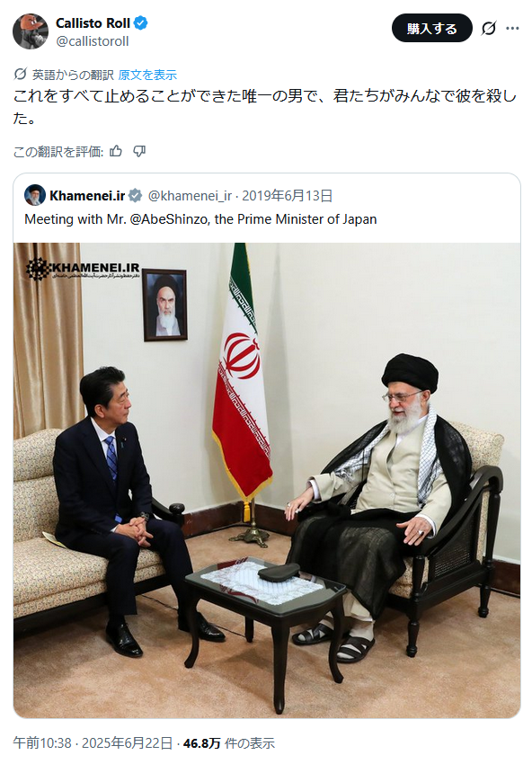Screen dimensions: 532x764
Task: Open the 2019年6月13日 quoted post date
Action: (287, 196)
